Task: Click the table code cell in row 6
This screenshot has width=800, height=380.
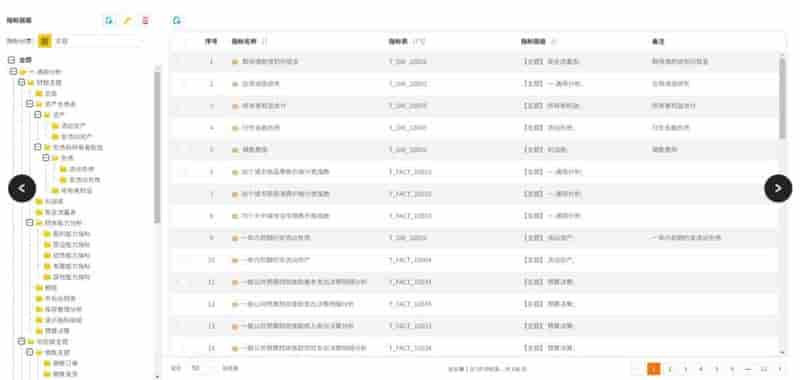Action: [410, 172]
